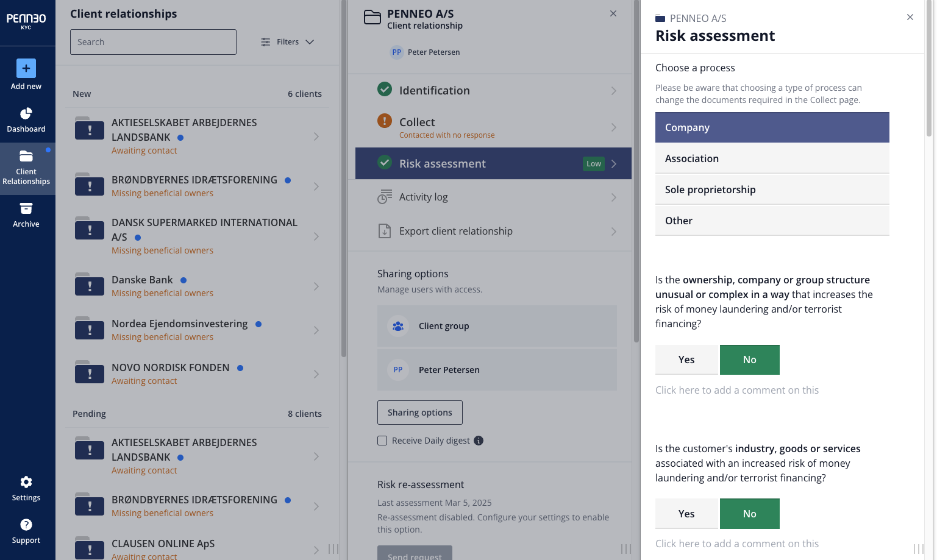Click the Export client relationship document icon

385,231
